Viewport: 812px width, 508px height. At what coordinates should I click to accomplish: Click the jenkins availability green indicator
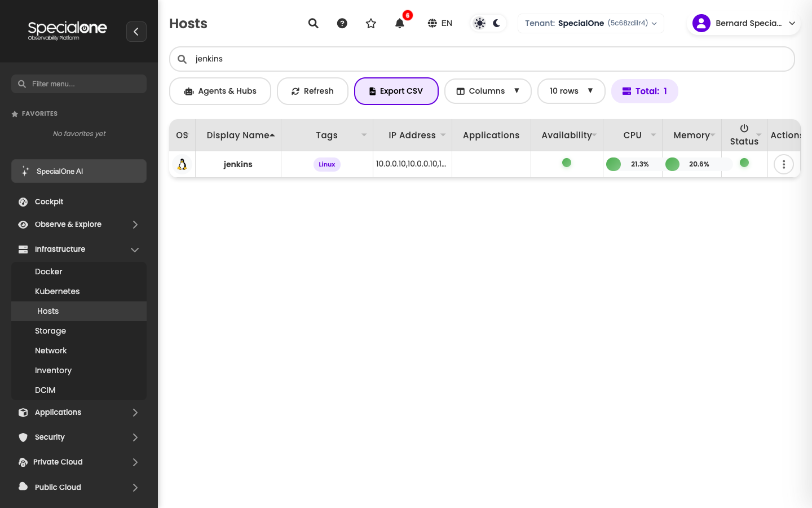567,163
